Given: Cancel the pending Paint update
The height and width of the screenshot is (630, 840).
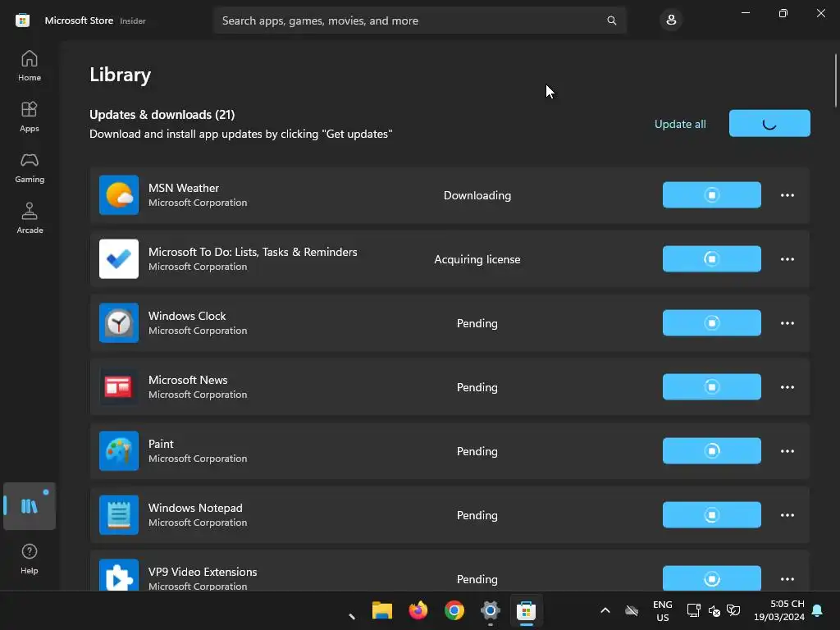Looking at the screenshot, I should point(711,451).
